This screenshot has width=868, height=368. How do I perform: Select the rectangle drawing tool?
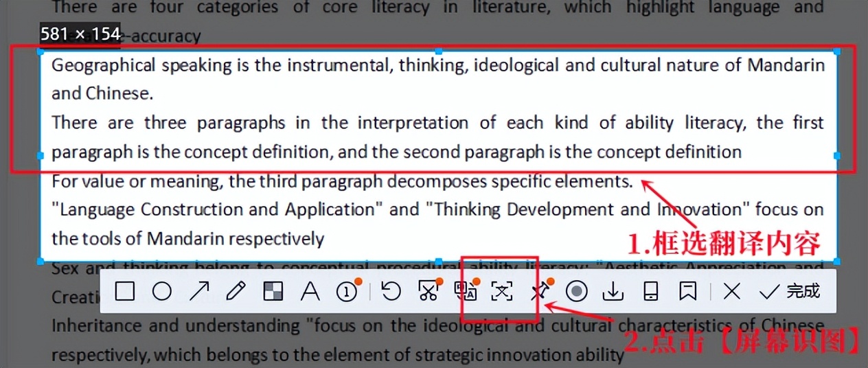pos(125,292)
